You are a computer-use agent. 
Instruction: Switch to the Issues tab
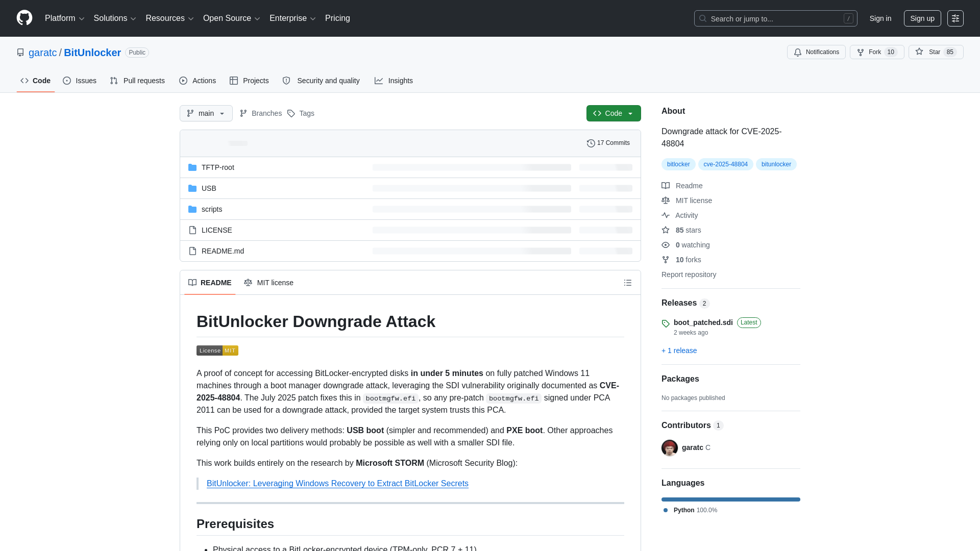pos(80,81)
